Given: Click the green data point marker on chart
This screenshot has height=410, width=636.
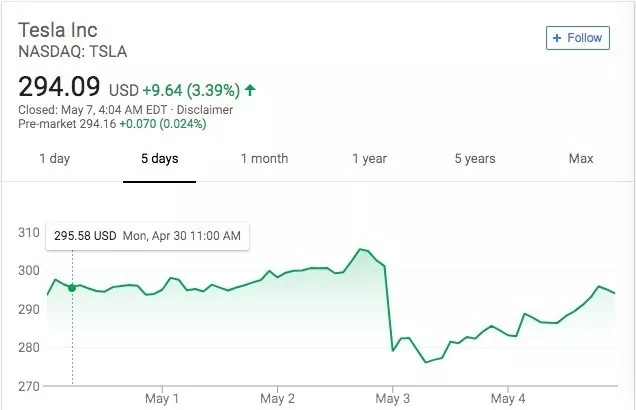Looking at the screenshot, I should (72, 288).
